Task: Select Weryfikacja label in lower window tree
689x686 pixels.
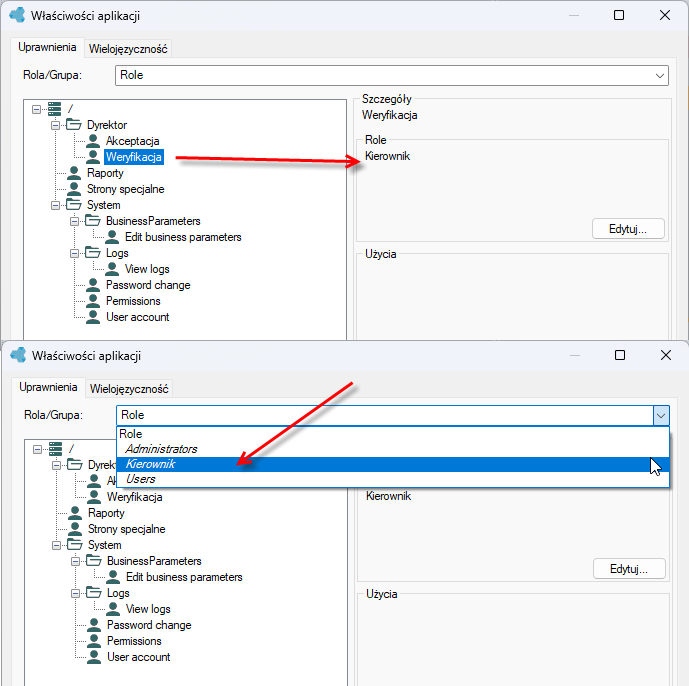Action: (x=134, y=497)
